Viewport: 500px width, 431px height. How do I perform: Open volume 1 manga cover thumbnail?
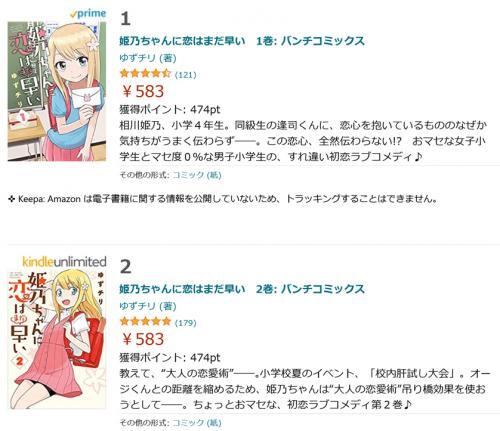57,91
